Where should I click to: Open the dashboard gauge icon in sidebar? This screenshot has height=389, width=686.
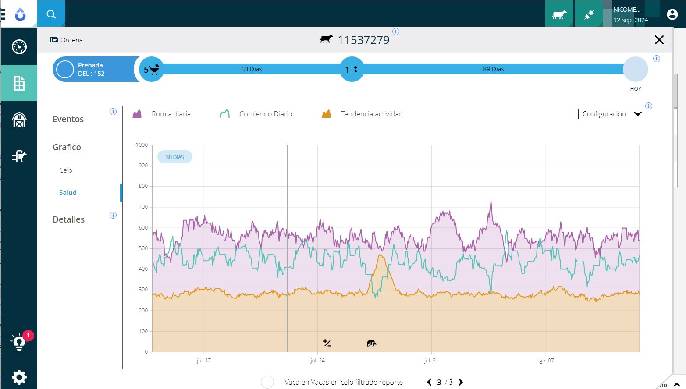pos(19,47)
